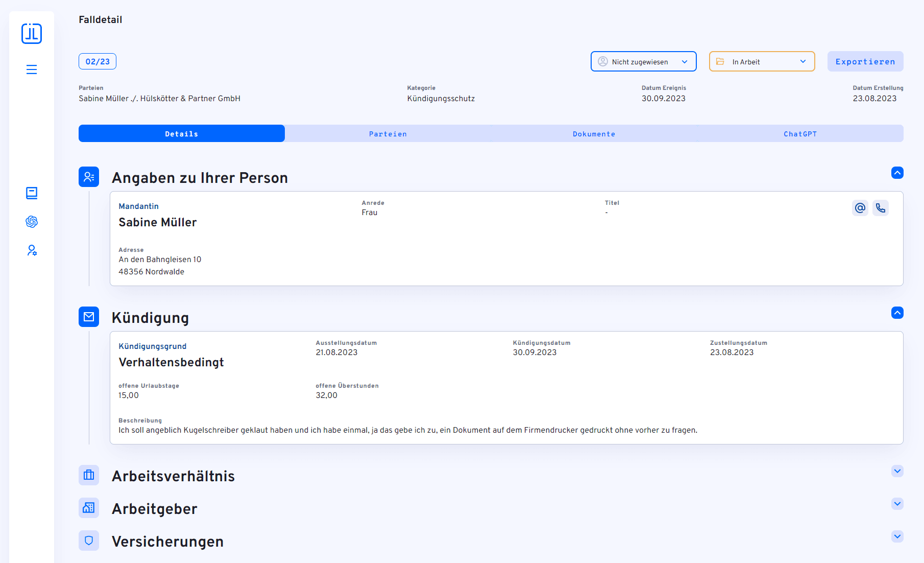Image resolution: width=924 pixels, height=563 pixels.
Task: Select the Details tab
Action: point(182,133)
